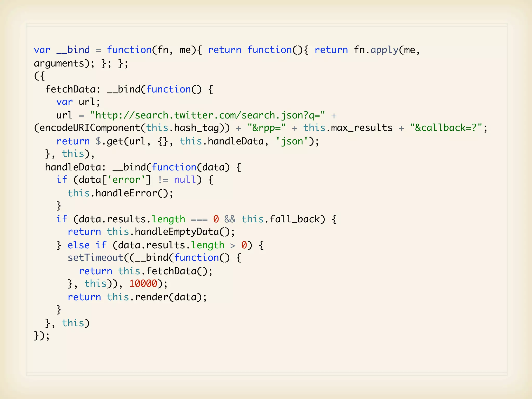Click the "else" keyword
Screen dimensions: 532x399
click(78, 245)
